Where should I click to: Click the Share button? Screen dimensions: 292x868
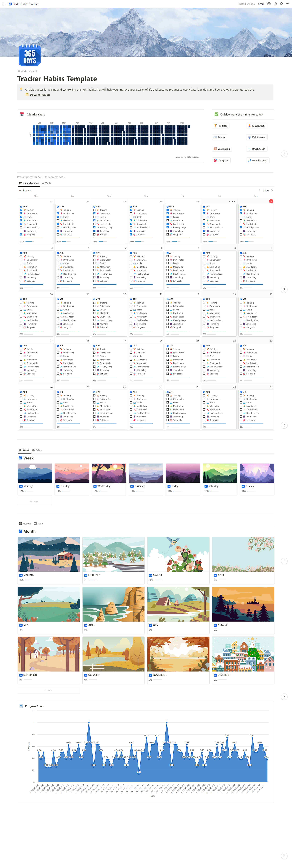click(261, 4)
